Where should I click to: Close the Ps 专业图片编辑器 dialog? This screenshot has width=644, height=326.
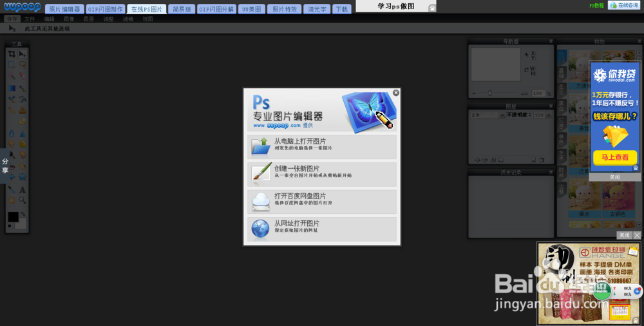pos(396,93)
